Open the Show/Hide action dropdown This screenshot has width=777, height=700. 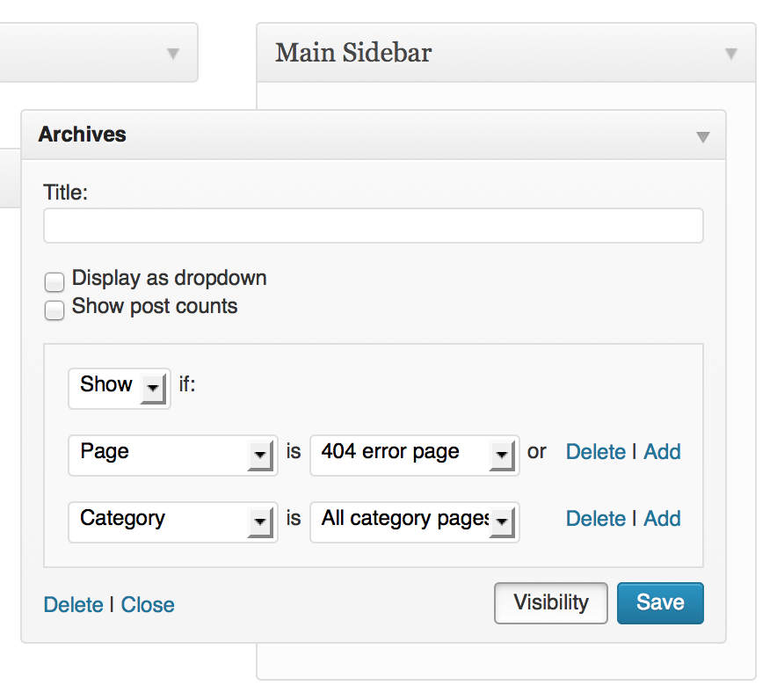(x=120, y=386)
